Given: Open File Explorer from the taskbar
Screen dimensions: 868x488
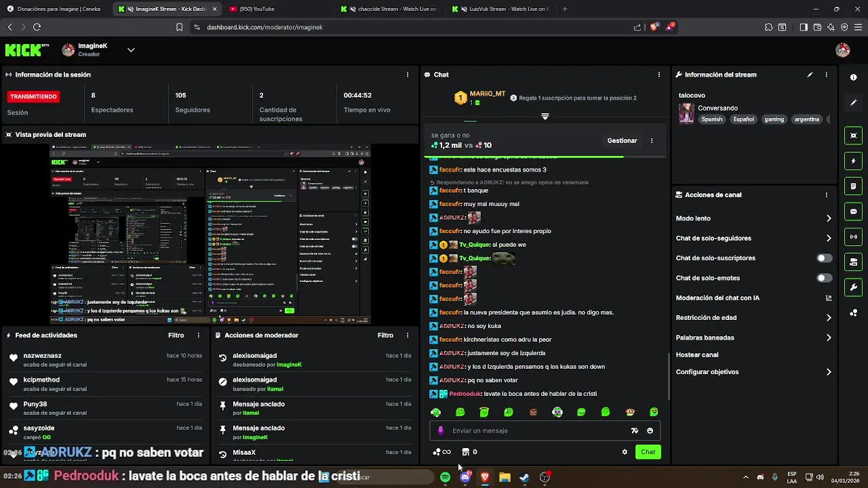Looking at the screenshot, I should click(505, 477).
